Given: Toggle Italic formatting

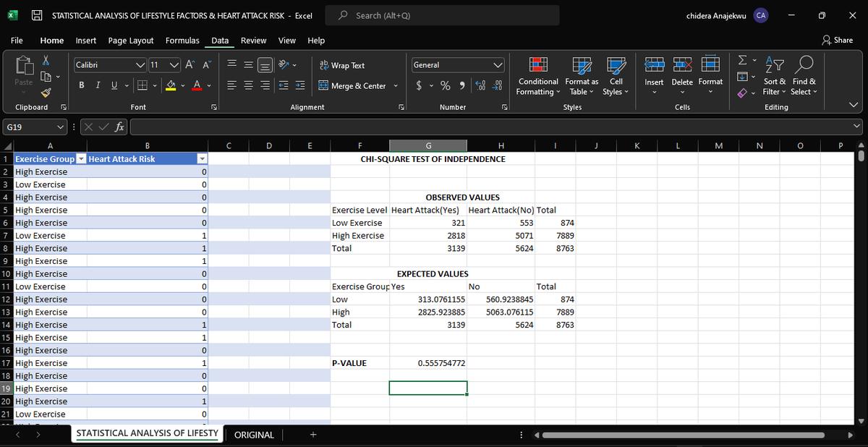Looking at the screenshot, I should point(97,86).
